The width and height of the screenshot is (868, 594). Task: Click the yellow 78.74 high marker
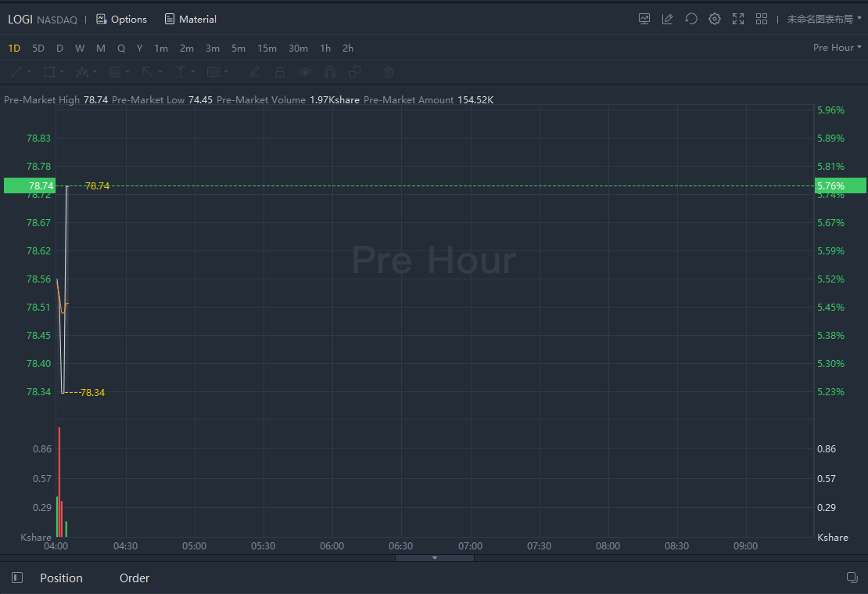pos(98,186)
